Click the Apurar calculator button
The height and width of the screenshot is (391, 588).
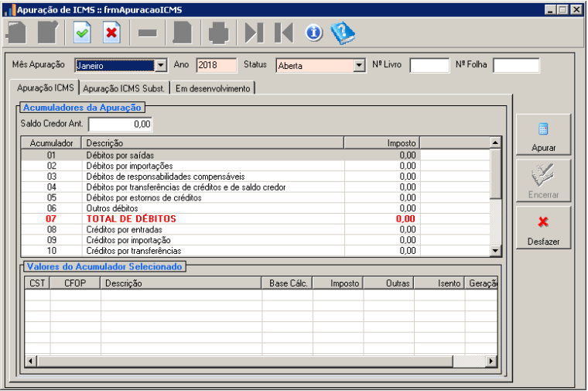coord(543,135)
